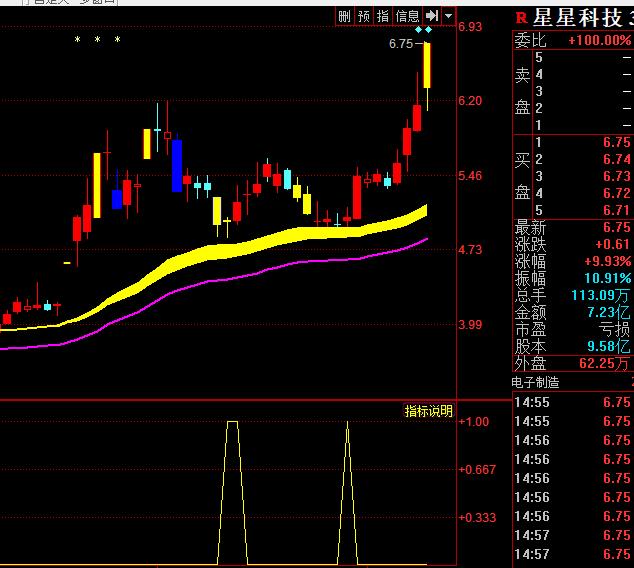
Task: Open the 电子制造 sector link
Action: pos(535,382)
